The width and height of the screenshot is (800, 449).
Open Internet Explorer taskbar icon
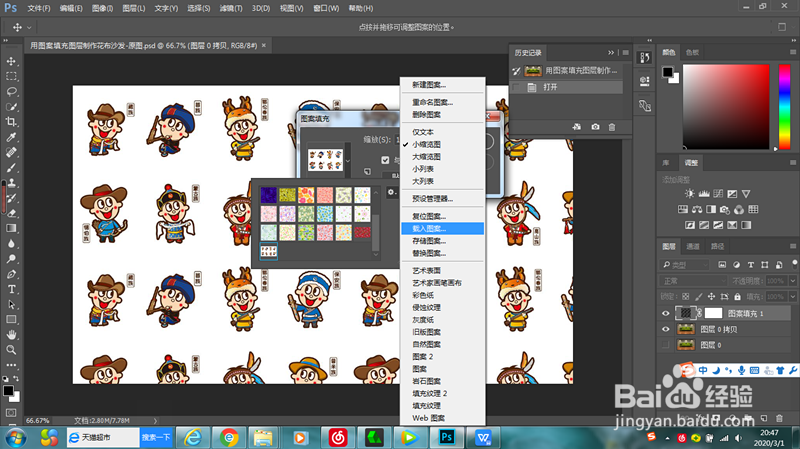tap(193, 437)
